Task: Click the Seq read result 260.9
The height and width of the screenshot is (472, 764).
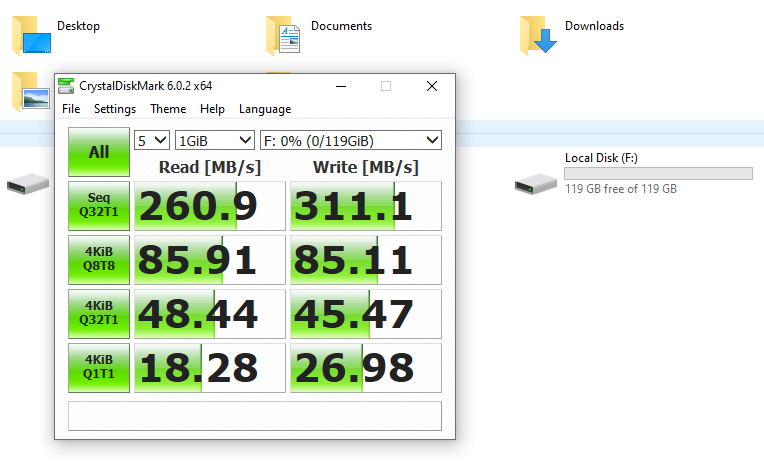Action: coord(210,206)
